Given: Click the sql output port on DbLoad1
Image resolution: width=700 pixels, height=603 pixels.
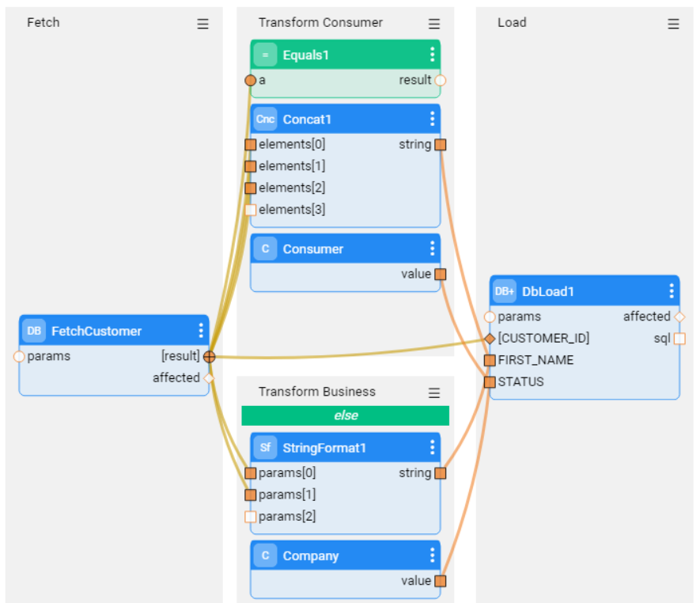Looking at the screenshot, I should (x=679, y=339).
